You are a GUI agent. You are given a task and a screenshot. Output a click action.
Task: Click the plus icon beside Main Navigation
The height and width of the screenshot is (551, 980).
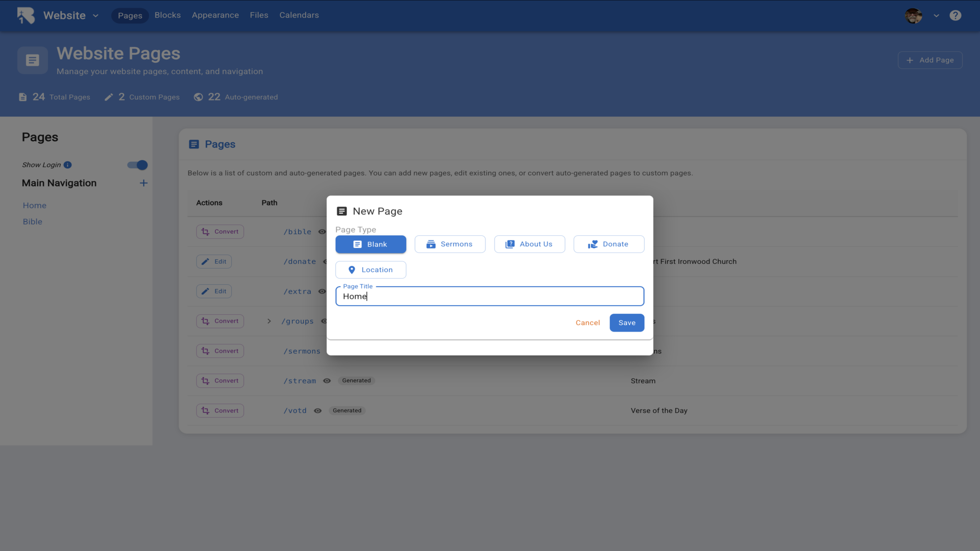pos(143,183)
